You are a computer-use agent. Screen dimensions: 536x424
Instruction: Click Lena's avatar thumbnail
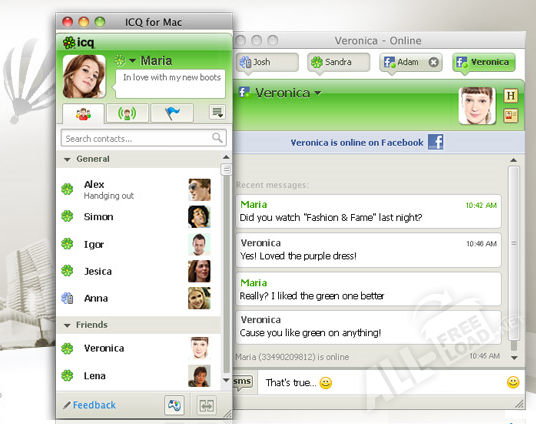(199, 376)
